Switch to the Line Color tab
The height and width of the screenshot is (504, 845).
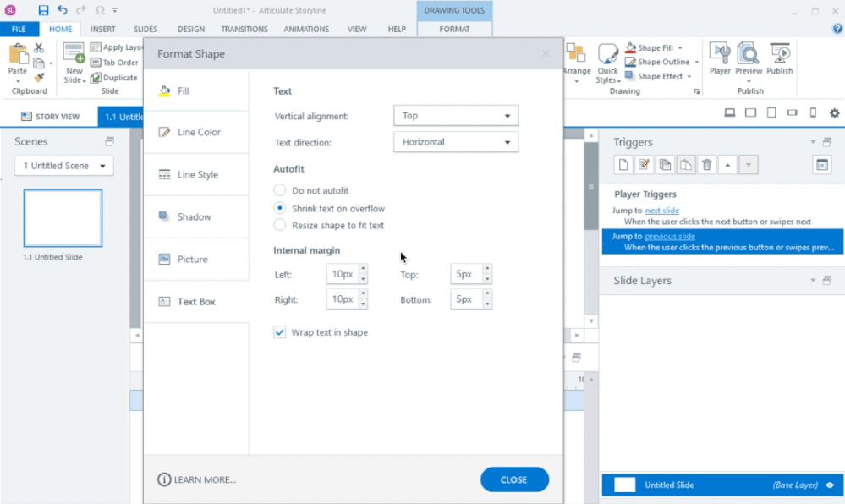click(198, 132)
